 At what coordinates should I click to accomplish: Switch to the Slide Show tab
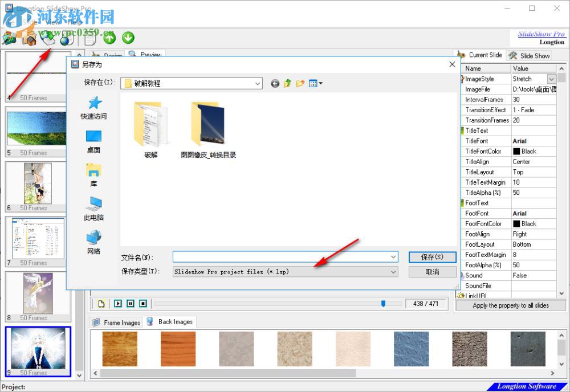529,55
